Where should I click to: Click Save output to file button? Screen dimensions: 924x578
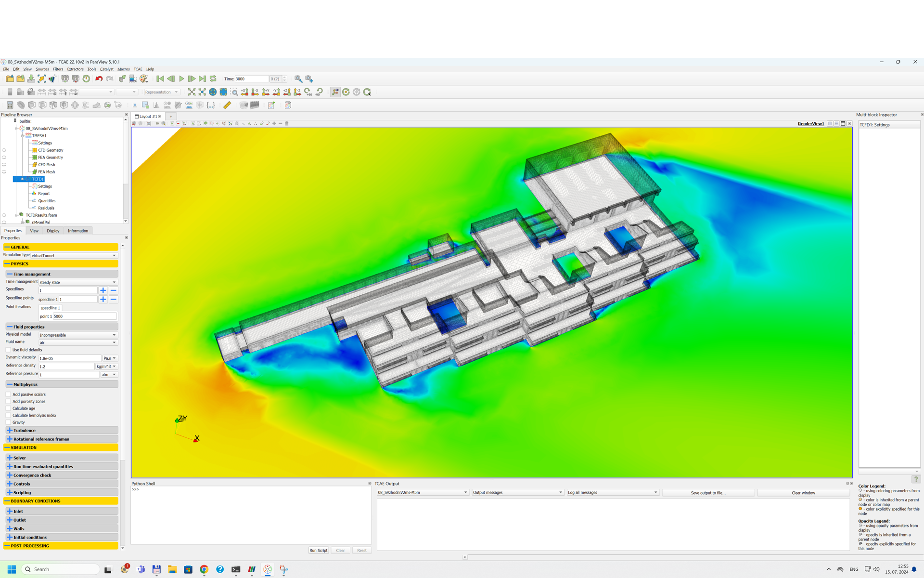click(708, 493)
